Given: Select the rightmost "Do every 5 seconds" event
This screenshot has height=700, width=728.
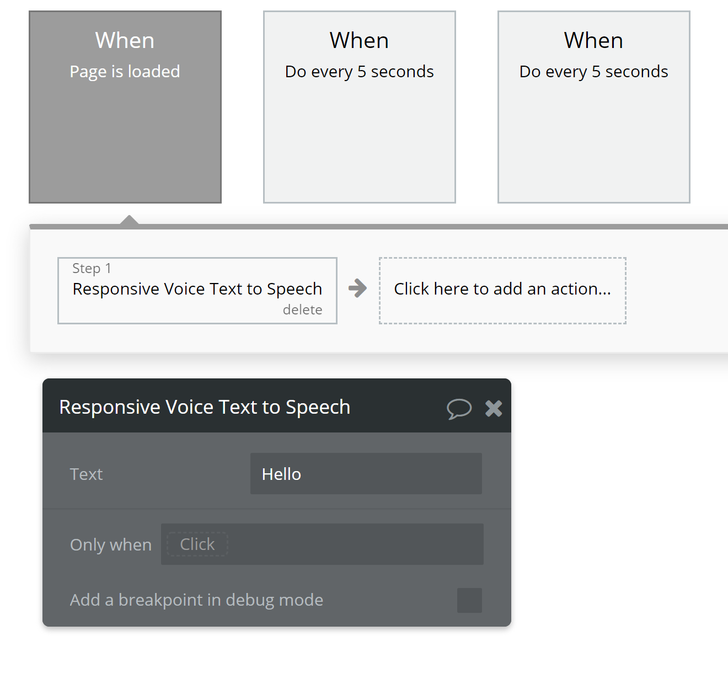Looking at the screenshot, I should coord(594,107).
